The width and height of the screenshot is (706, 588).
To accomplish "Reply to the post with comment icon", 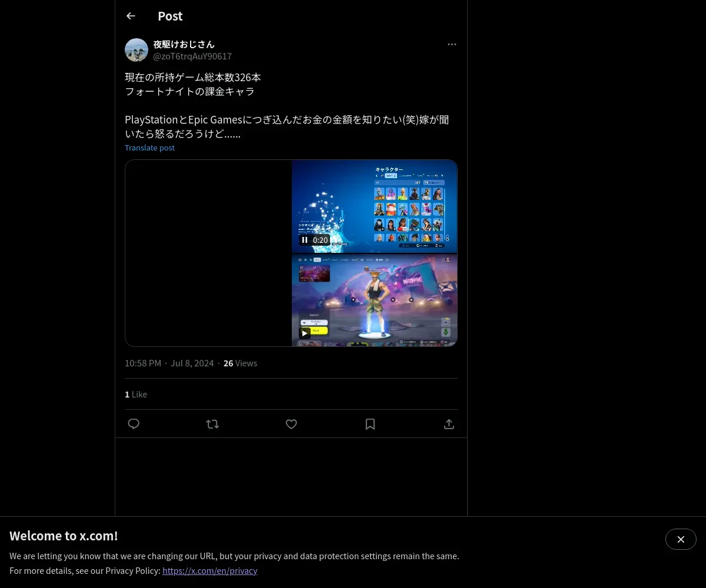I will [134, 424].
